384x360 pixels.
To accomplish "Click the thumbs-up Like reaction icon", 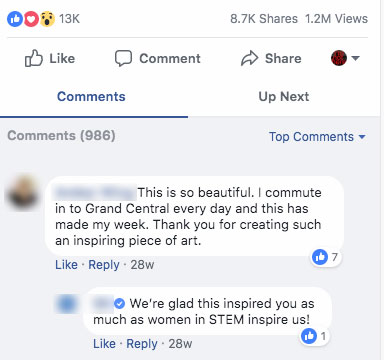I will 15,19.
